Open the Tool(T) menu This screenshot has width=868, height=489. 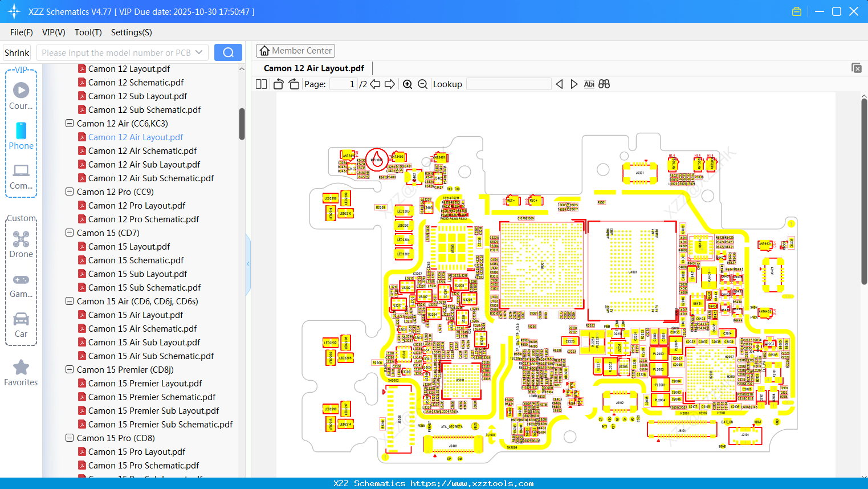tap(88, 32)
